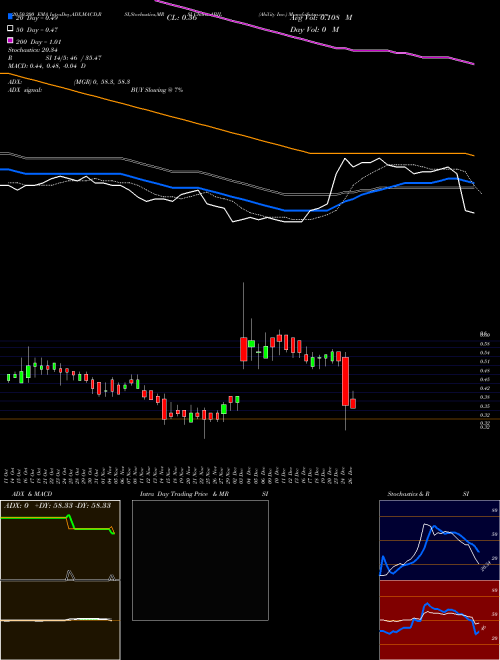Click the magenta 200 Day legend square

click(11, 40)
